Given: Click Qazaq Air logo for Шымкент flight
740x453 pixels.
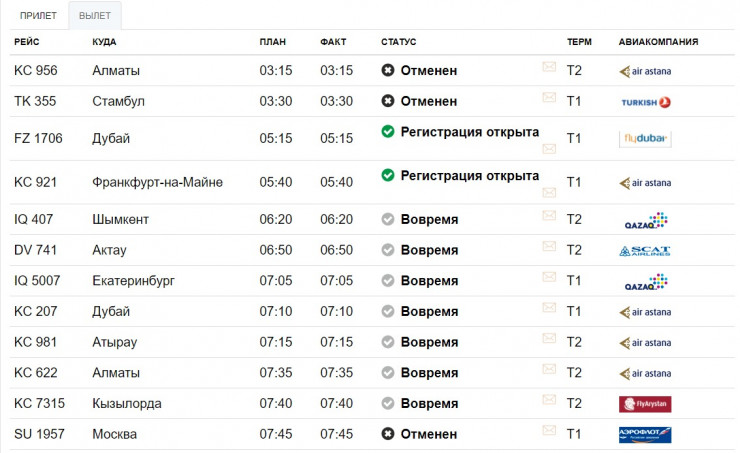Looking at the screenshot, I should [x=645, y=220].
